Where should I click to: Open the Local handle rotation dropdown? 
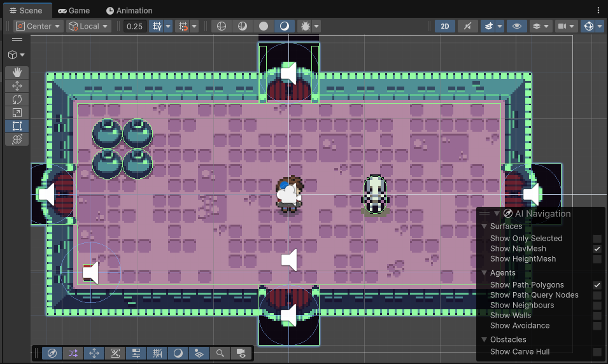click(88, 26)
